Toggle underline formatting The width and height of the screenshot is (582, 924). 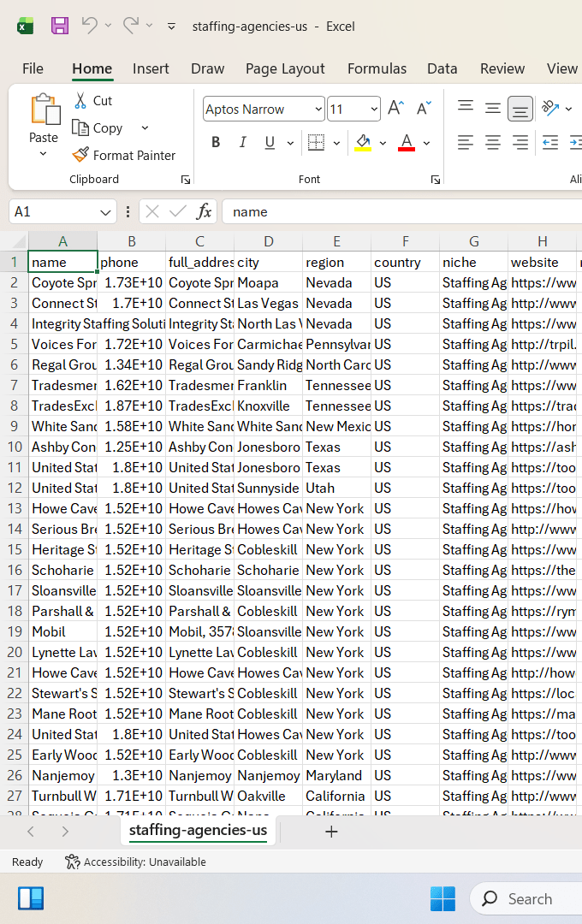(x=270, y=142)
